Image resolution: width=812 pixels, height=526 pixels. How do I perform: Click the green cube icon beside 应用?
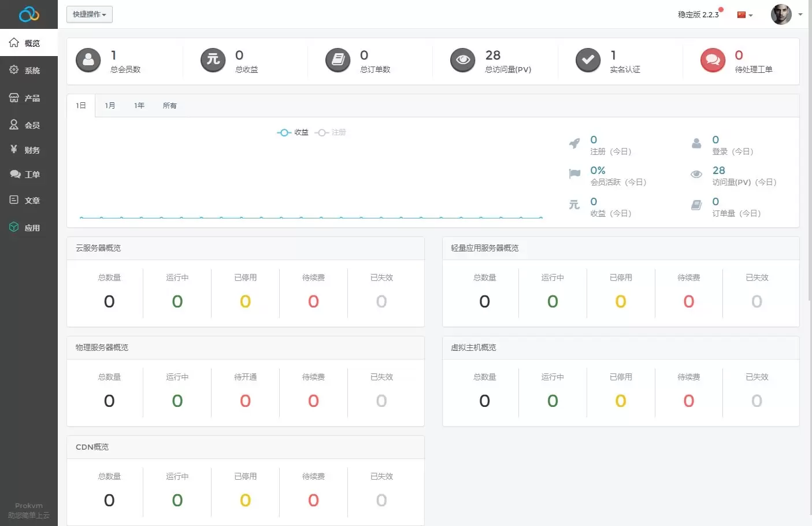pyautogui.click(x=14, y=227)
